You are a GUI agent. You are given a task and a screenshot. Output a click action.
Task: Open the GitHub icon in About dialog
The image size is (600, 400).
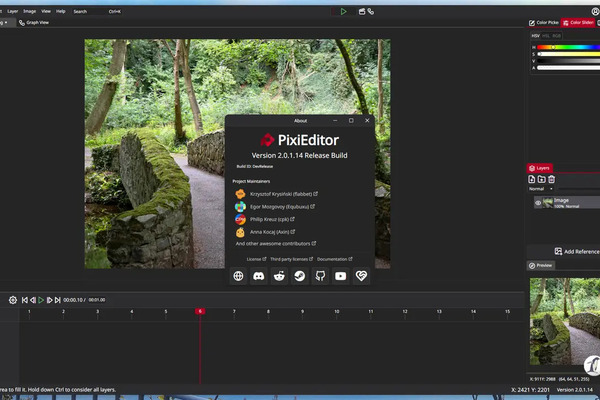coord(320,276)
